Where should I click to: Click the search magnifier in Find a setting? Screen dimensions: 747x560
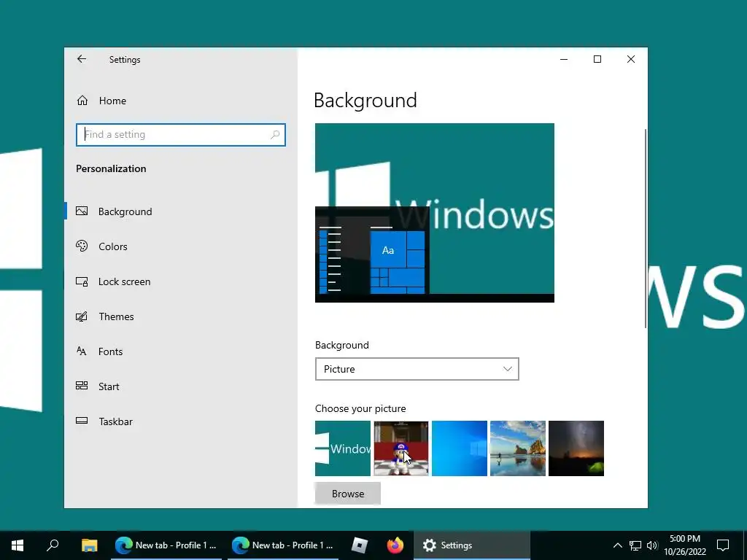click(x=275, y=135)
